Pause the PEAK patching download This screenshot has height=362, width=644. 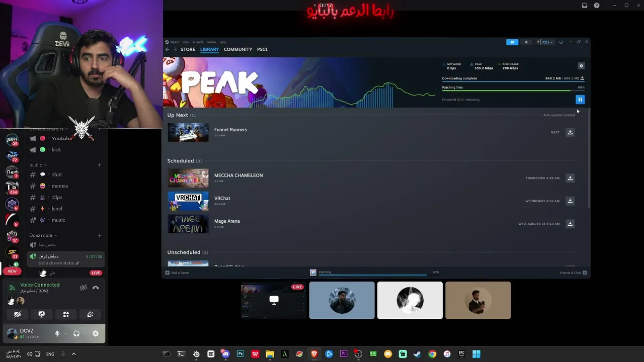click(x=580, y=100)
